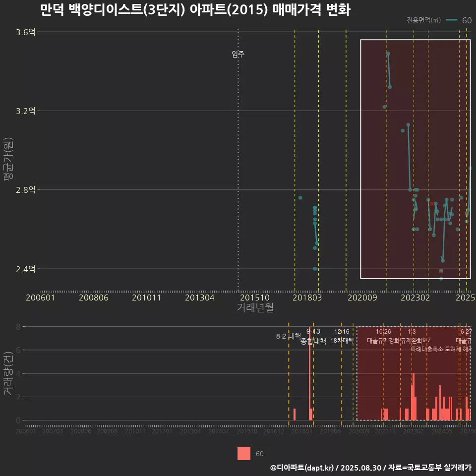476x476 pixels.
Task: Click the '6·27' policy date annotation
Action: 466,332
